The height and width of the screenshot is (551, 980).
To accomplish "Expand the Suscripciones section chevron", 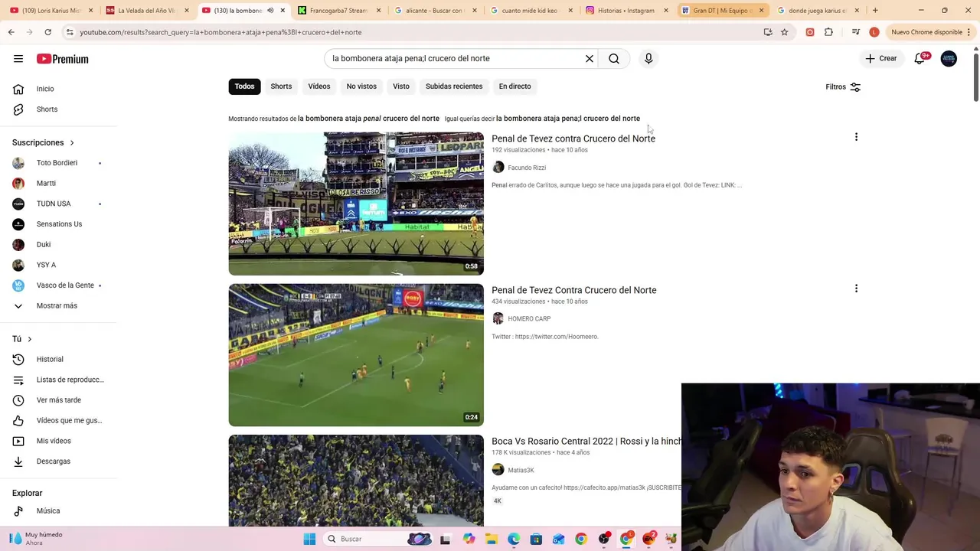I will pos(72,142).
